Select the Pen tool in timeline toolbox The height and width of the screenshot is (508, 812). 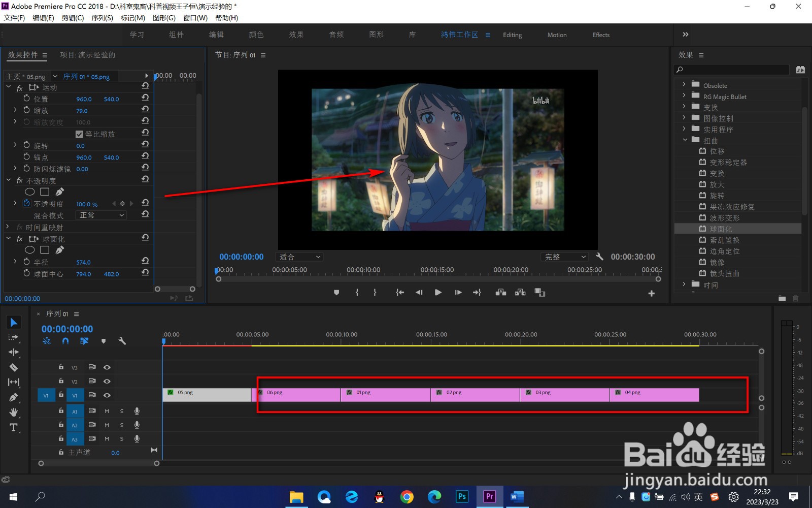pos(14,397)
